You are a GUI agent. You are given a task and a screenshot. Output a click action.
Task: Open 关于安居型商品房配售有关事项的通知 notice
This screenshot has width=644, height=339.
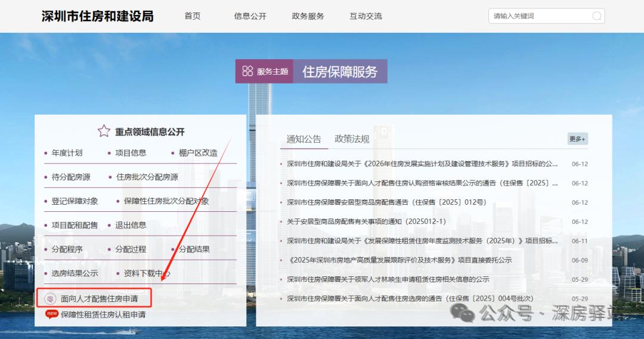(x=366, y=221)
